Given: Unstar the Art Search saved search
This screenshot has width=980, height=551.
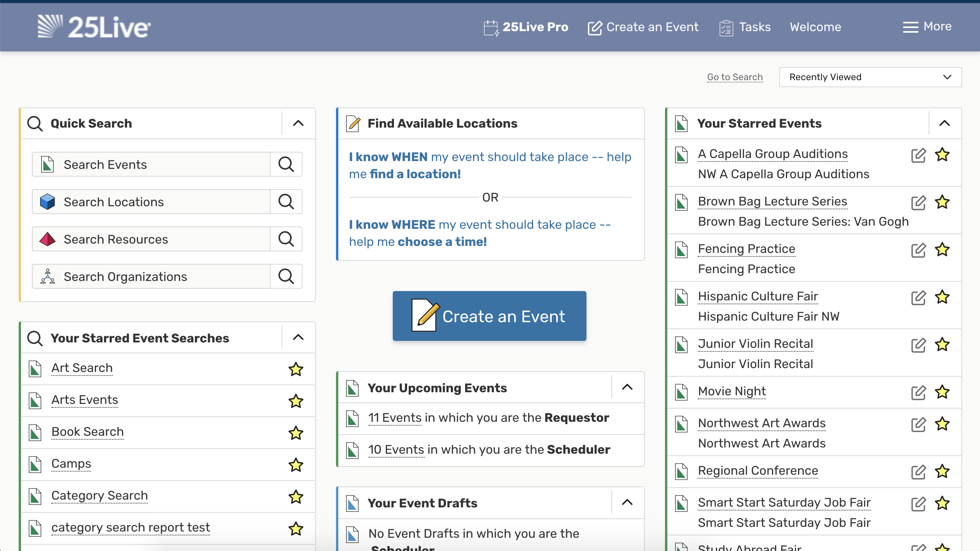Looking at the screenshot, I should 296,369.
